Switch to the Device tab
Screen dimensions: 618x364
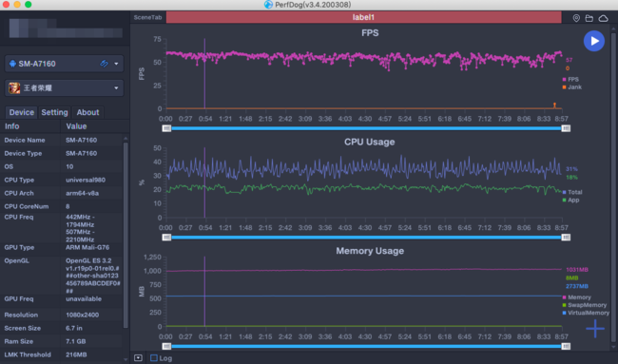(21, 112)
